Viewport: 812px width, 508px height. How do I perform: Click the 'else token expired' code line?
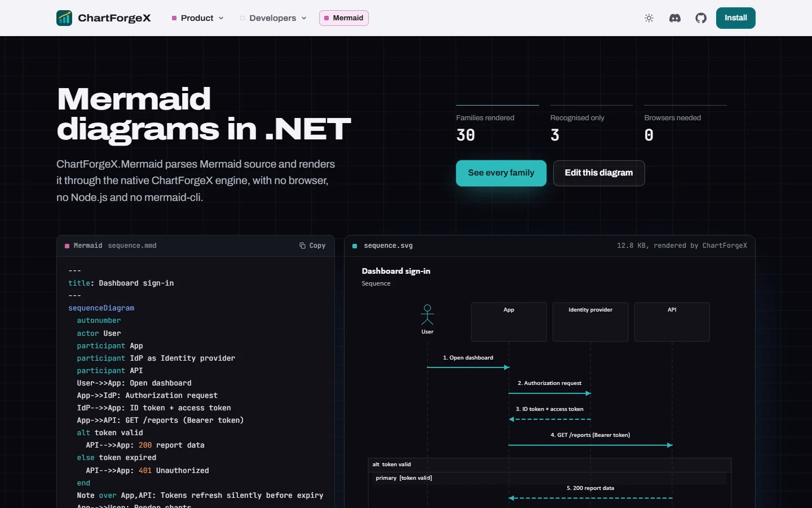pyautogui.click(x=117, y=458)
